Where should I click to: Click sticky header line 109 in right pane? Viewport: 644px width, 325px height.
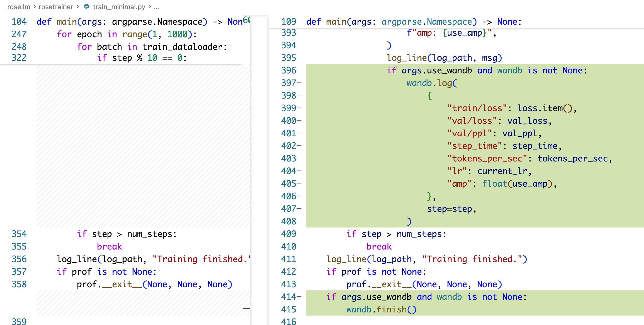(414, 22)
